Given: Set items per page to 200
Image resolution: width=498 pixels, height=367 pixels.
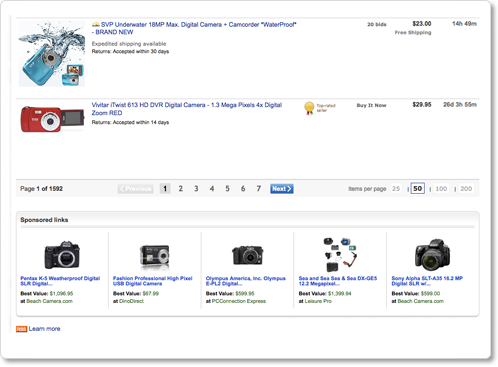Looking at the screenshot, I should (466, 189).
